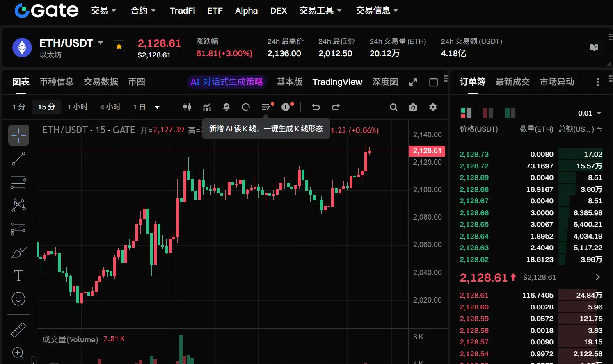Open AI 对话式生成策略

[x=227, y=82]
